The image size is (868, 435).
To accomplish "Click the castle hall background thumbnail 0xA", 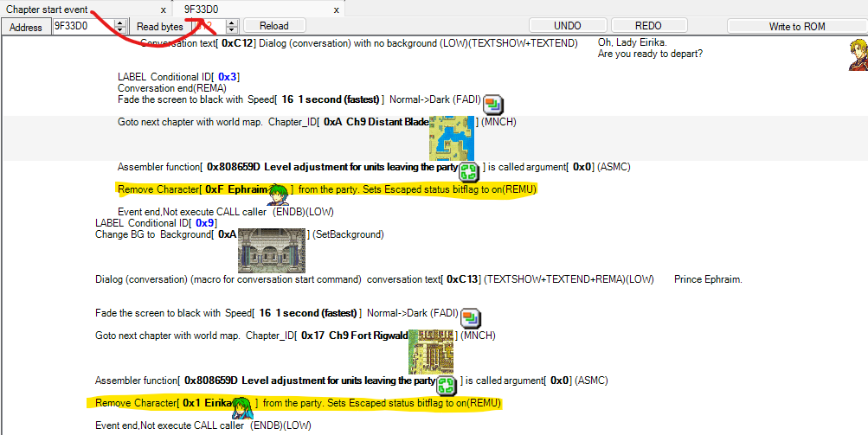I will [272, 250].
